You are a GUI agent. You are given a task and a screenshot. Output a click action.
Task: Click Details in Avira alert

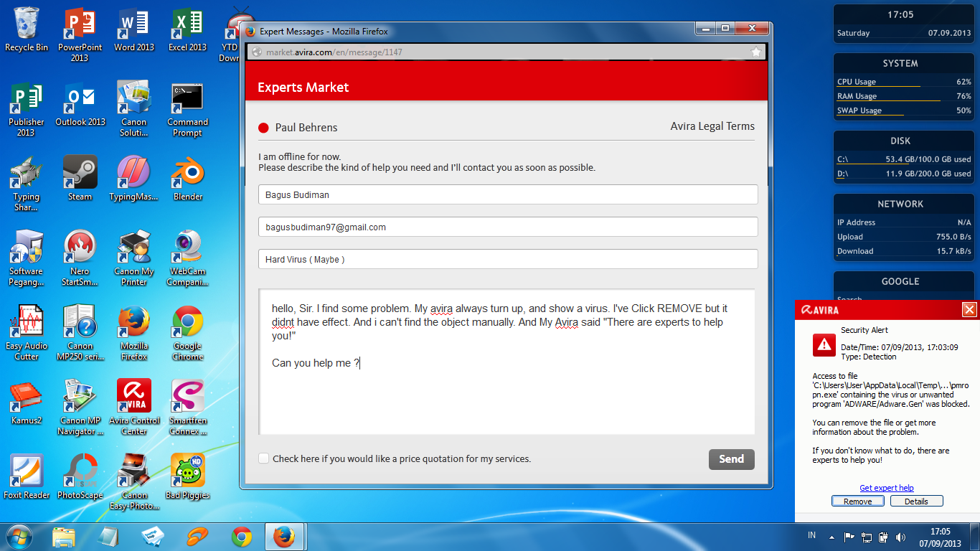point(916,501)
